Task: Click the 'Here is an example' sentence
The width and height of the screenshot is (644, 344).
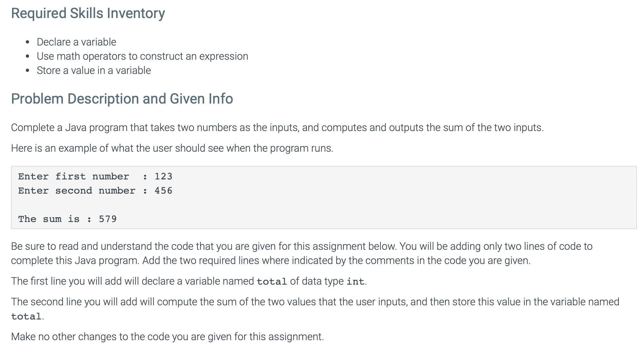Action: (172, 148)
